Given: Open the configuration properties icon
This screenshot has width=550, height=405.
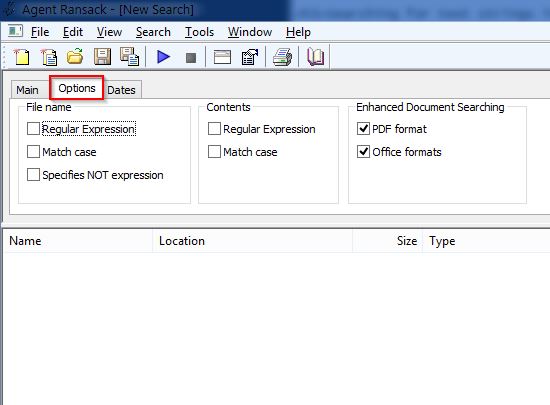Looking at the screenshot, I should (250, 57).
